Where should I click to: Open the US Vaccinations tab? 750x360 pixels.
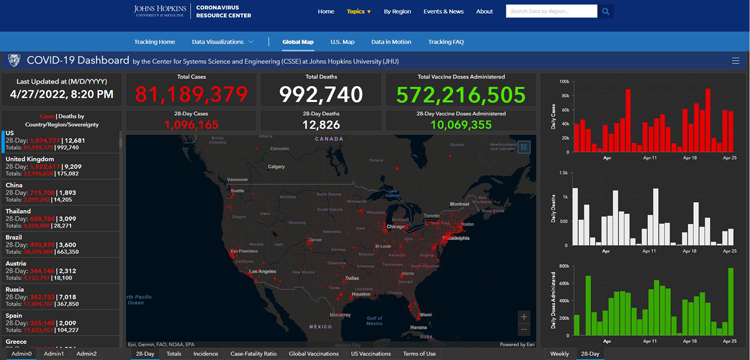coord(371,354)
